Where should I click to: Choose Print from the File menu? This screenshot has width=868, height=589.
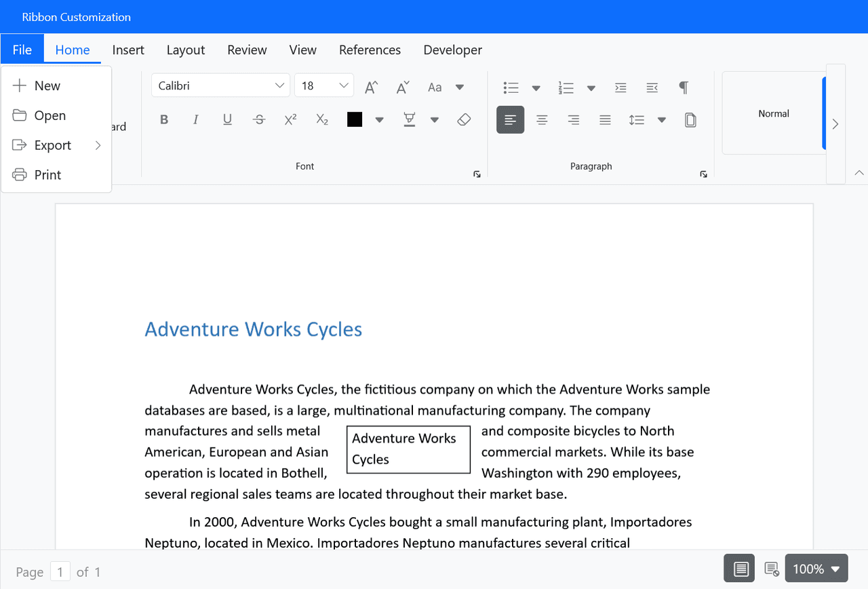click(x=56, y=175)
